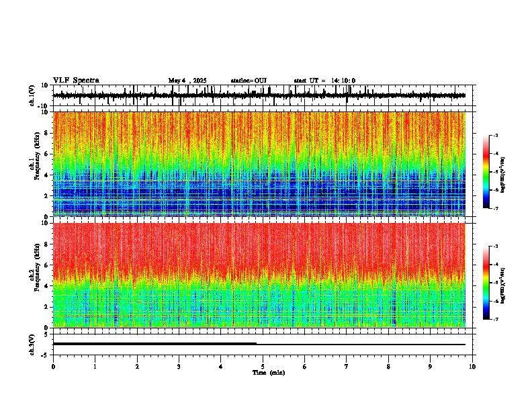Click time axis tick label "8"

[388, 367]
